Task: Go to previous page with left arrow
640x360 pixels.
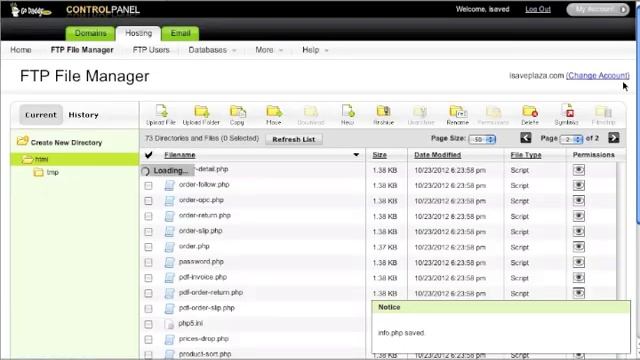Action: 526,138
